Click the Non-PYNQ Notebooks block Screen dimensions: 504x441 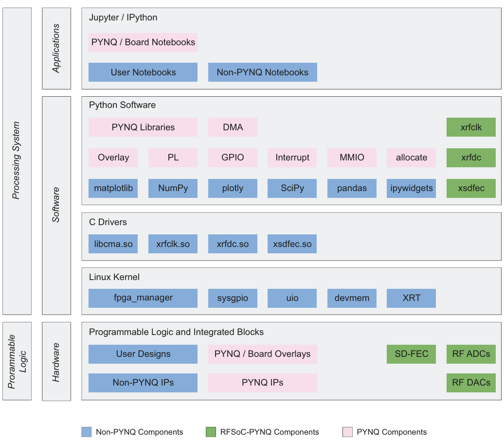pyautogui.click(x=263, y=72)
